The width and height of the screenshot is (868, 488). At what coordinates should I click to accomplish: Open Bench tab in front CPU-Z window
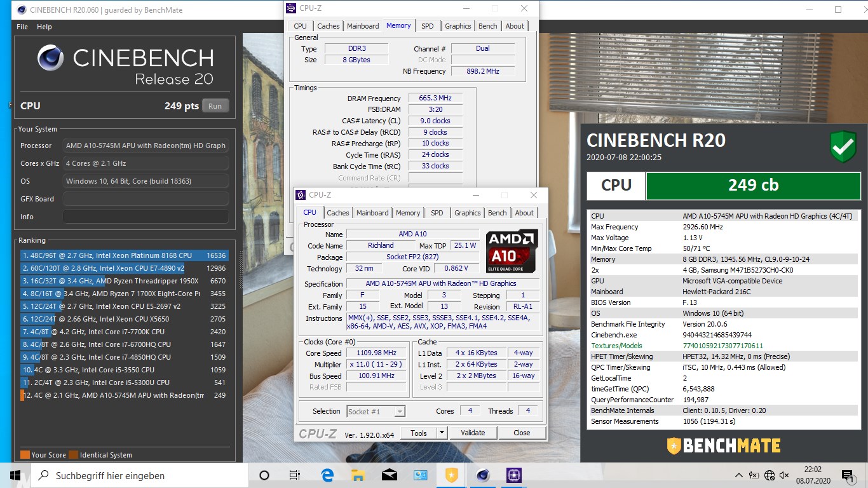pyautogui.click(x=498, y=213)
